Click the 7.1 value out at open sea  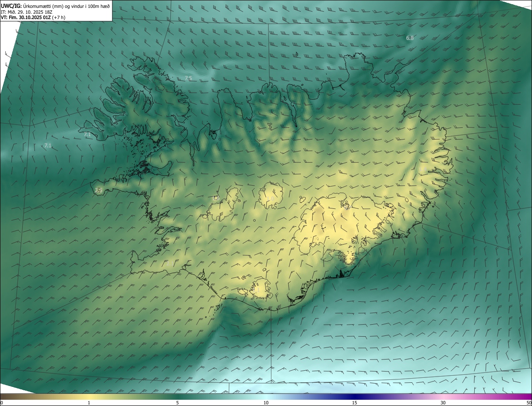pyautogui.click(x=48, y=146)
